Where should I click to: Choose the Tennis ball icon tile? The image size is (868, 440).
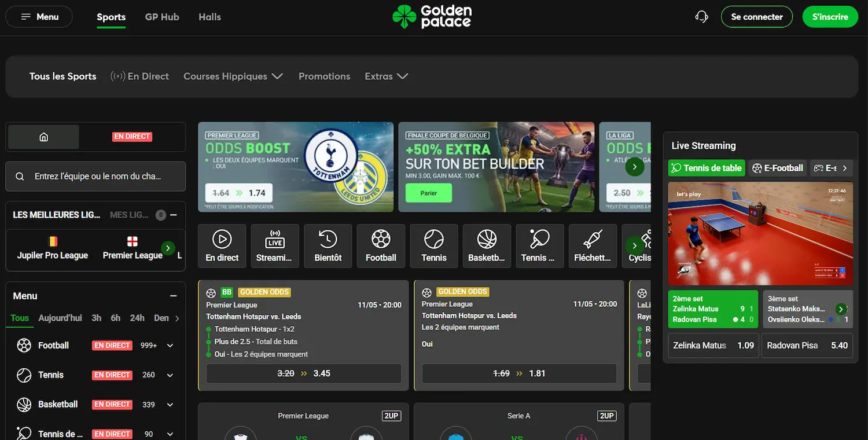point(434,246)
